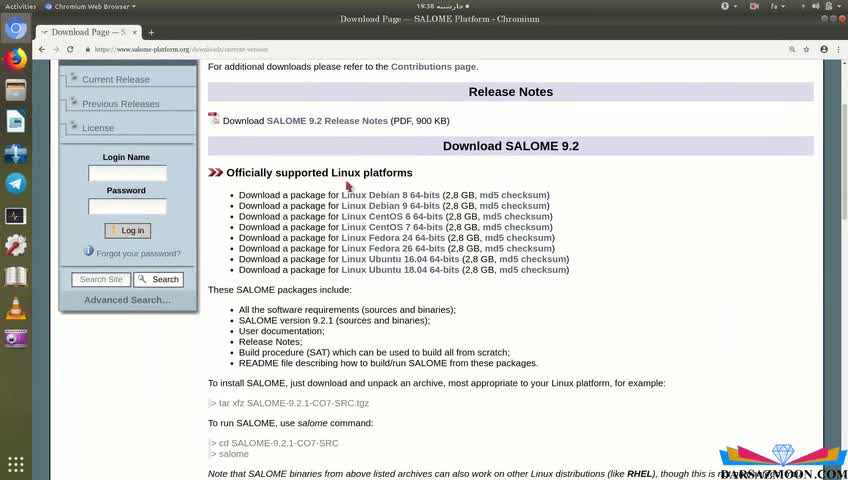
Task: Download Linux Ubuntu 16.04 64-bits package
Action: [400, 259]
